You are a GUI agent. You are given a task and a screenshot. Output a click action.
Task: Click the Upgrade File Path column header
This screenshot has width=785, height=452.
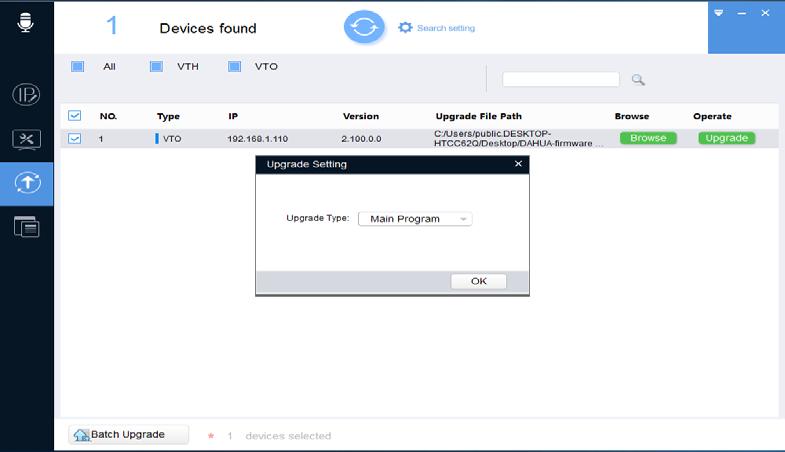[479, 116]
